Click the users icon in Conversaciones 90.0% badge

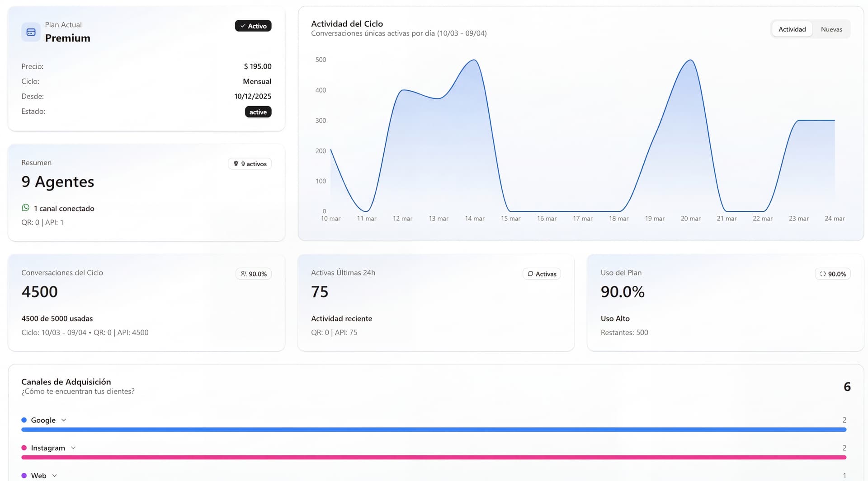pos(243,274)
